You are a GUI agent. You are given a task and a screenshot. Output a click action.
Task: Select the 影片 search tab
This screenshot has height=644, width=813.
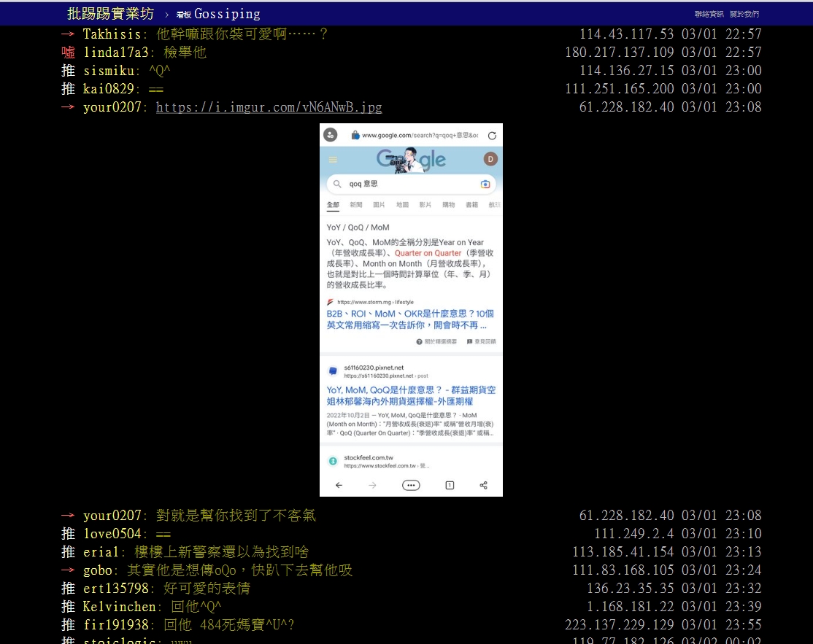click(425, 205)
